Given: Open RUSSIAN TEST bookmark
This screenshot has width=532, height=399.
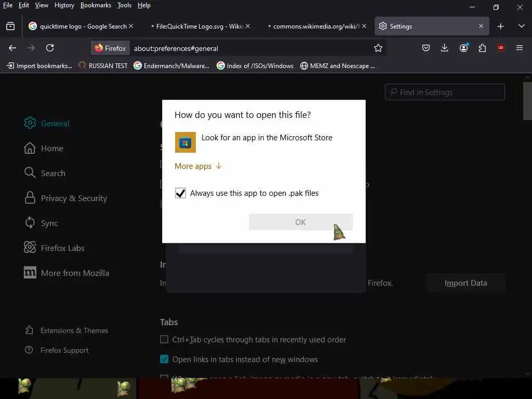Looking at the screenshot, I should coord(103,66).
